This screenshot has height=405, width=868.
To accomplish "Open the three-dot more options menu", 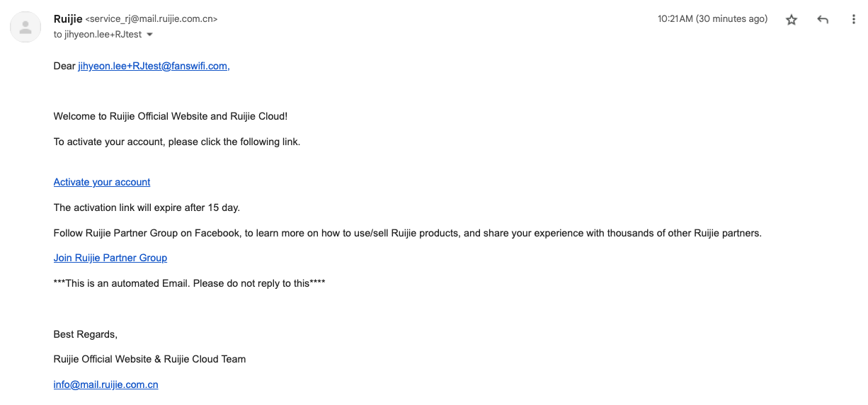I will point(854,20).
